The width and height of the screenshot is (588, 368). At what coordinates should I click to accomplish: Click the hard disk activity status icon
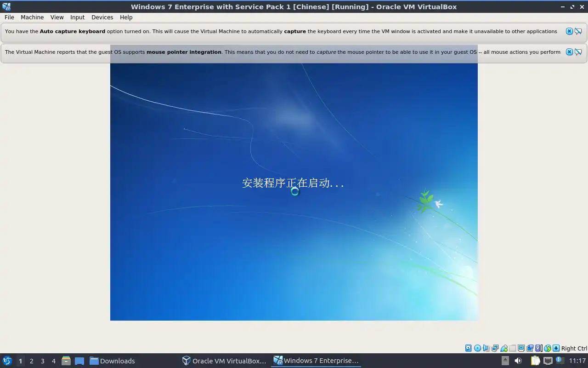coord(469,348)
